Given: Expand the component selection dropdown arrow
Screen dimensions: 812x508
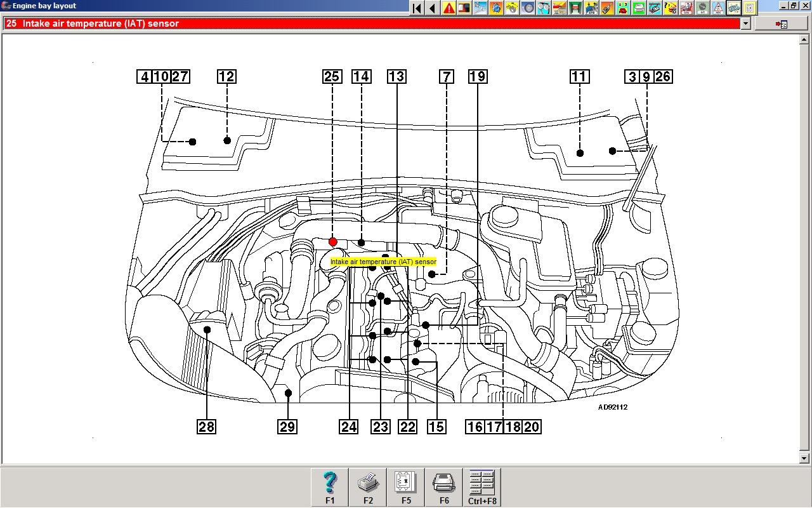Looking at the screenshot, I should (745, 23).
